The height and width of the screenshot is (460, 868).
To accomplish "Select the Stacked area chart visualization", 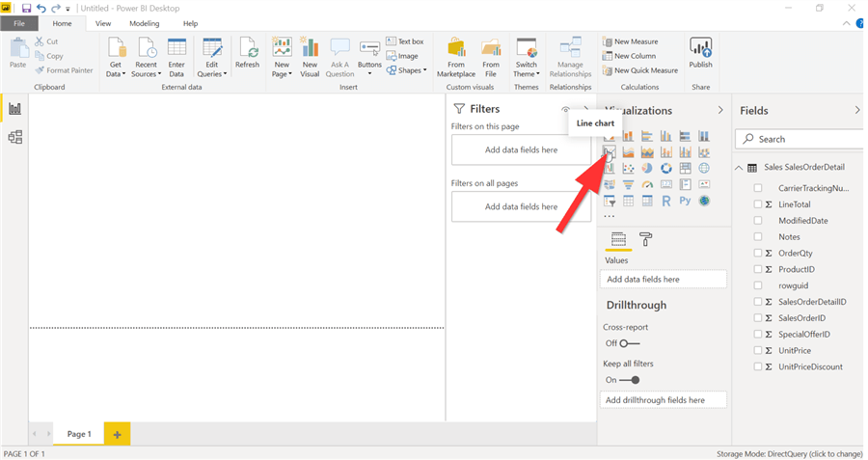I will [647, 152].
